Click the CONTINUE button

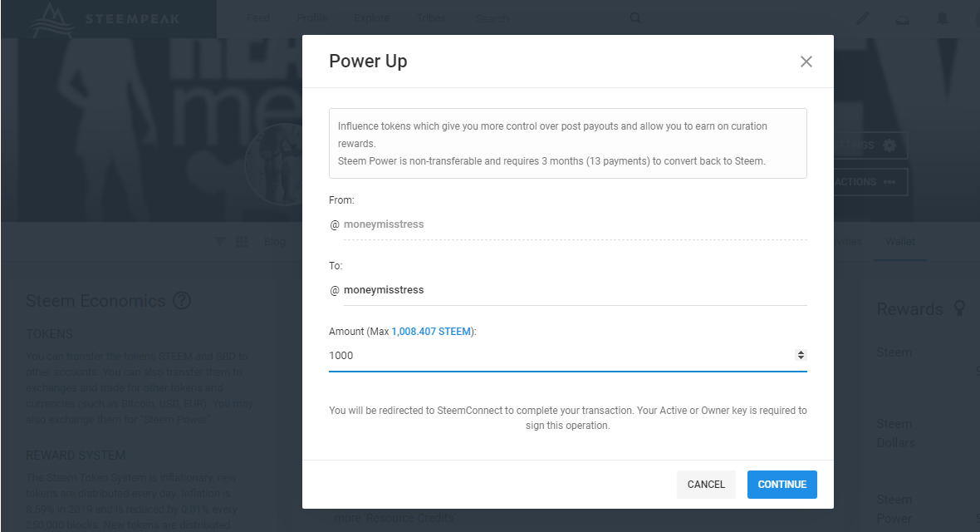pyautogui.click(x=782, y=485)
